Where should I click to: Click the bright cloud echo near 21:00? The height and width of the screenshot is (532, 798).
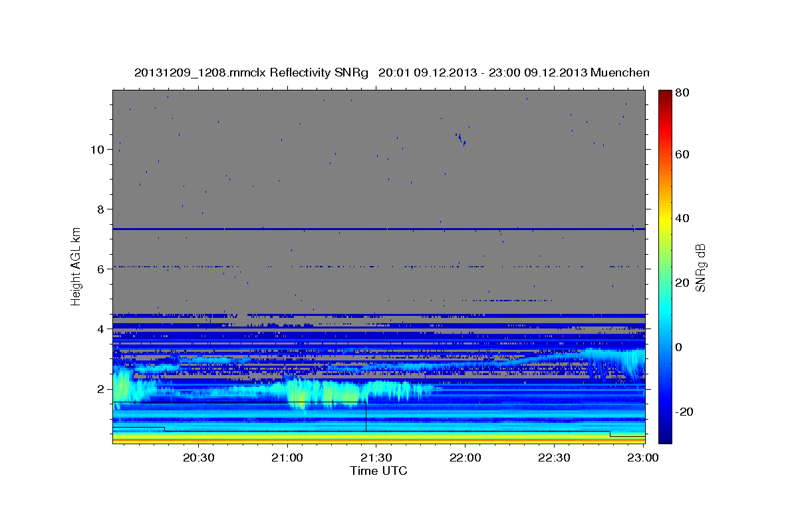298,394
